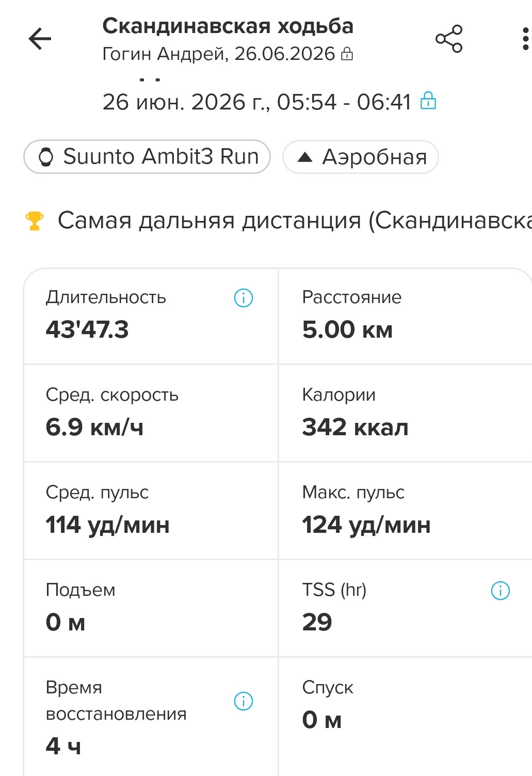532x776 pixels.
Task: Select the Suunto Ambit3 Run chip
Action: 147,156
